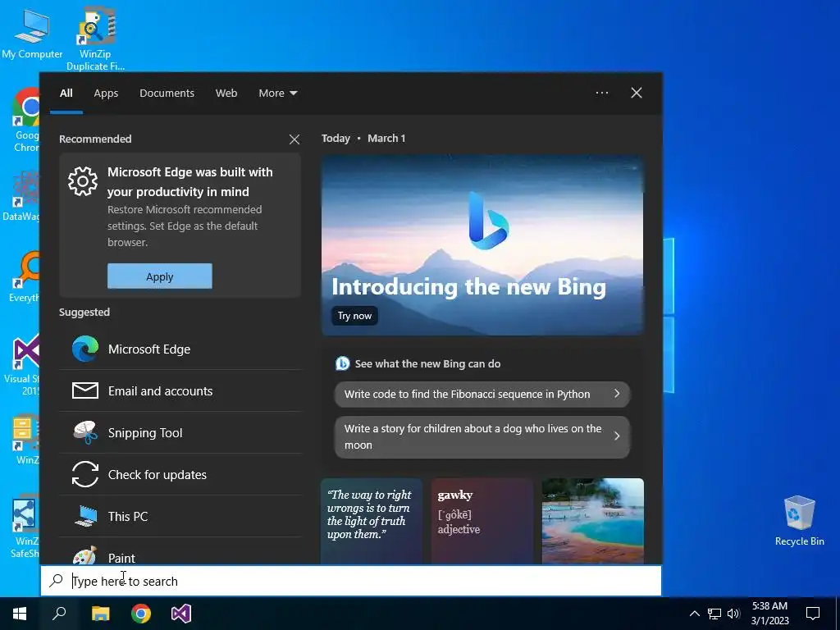Viewport: 840px width, 630px height.
Task: Select the Everything desktop shortcut
Action: 25,277
